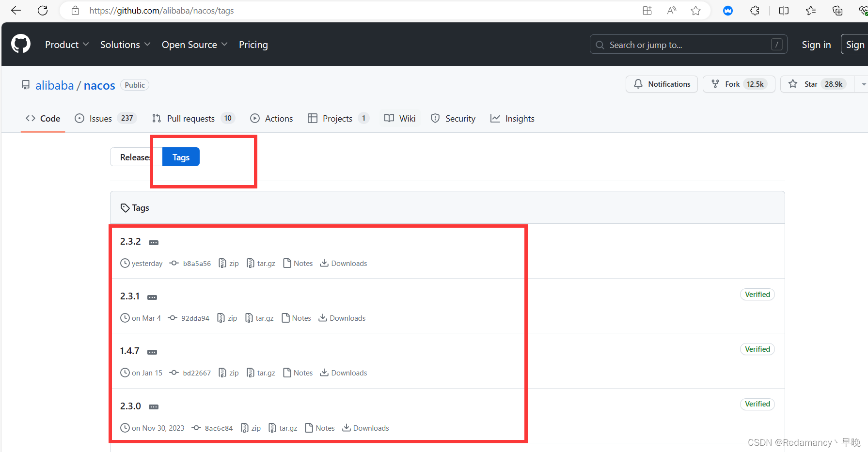The width and height of the screenshot is (868, 452).
Task: Reload the page with the refresh icon
Action: (x=43, y=10)
